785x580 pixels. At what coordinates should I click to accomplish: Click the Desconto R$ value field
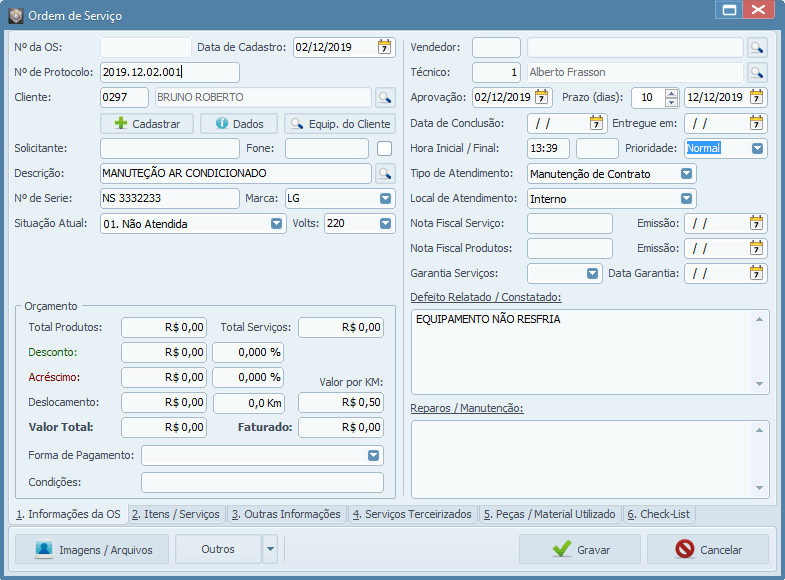(164, 352)
